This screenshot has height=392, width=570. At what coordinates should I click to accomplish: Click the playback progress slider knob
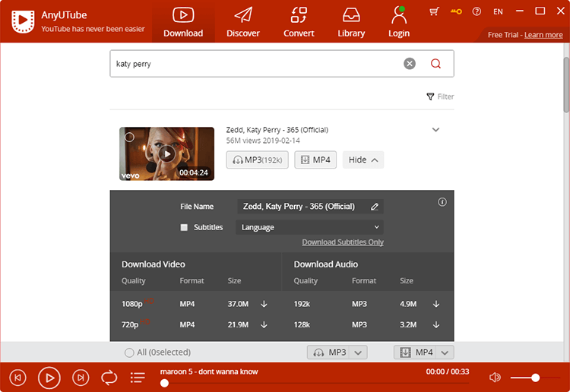pos(164,383)
